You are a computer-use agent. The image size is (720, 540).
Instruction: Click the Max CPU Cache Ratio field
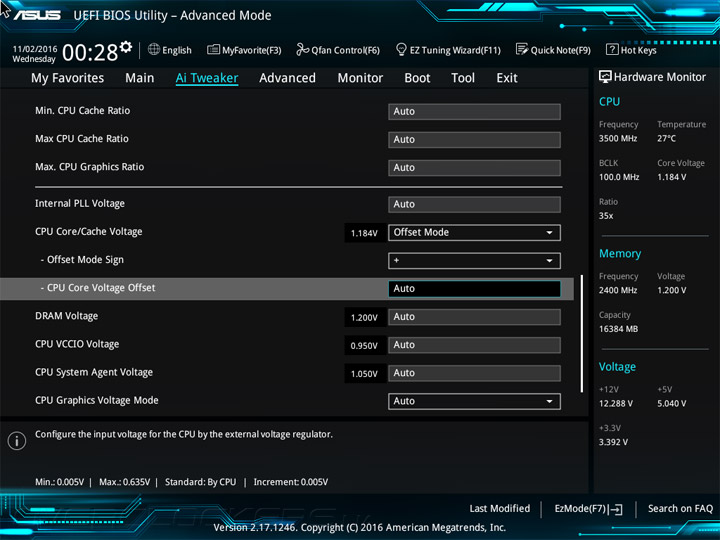click(474, 140)
